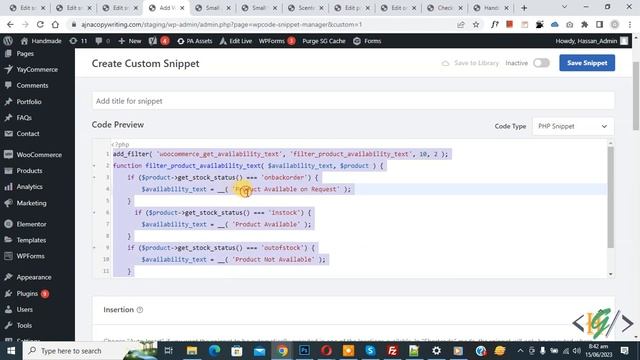Image resolution: width=640 pixels, height=360 pixels.
Task: Open Photoshop from the taskbar
Action: [304, 351]
